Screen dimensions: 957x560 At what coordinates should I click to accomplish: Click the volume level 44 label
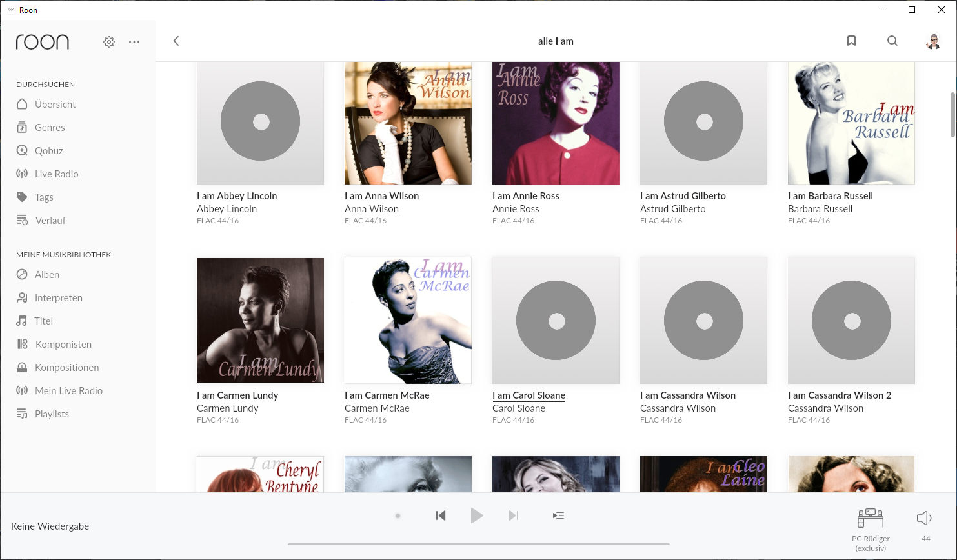tap(925, 539)
